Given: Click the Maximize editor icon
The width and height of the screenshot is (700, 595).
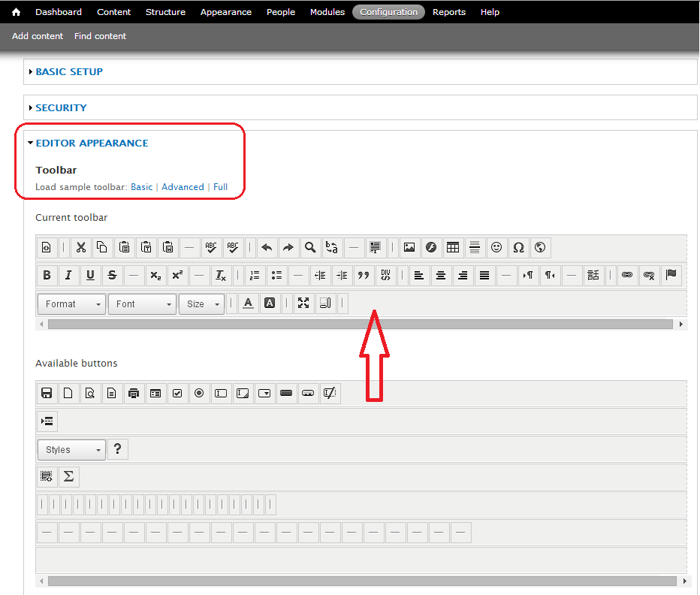Looking at the screenshot, I should click(x=303, y=304).
